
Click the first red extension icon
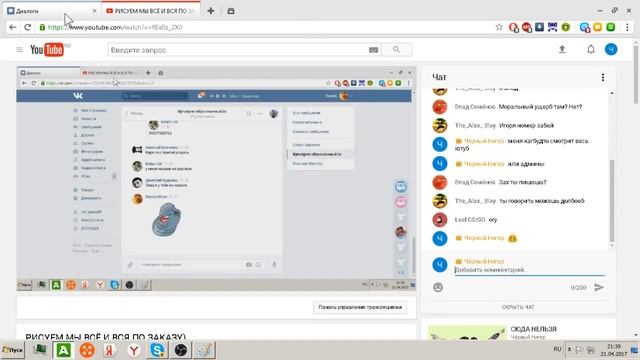pos(513,27)
